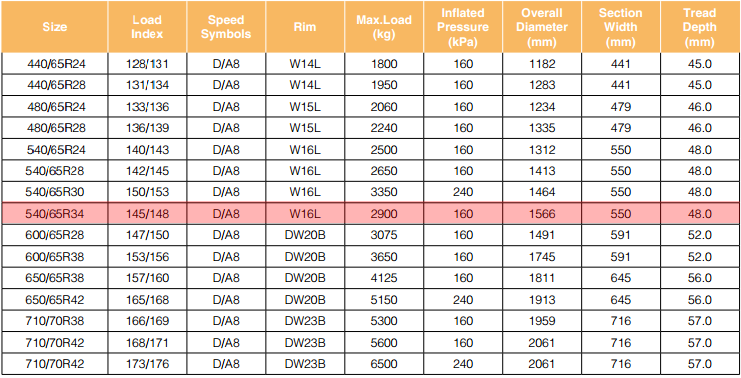Click the Speed Symbols header cell
Viewport: 741px width, 378px height.
[226, 26]
